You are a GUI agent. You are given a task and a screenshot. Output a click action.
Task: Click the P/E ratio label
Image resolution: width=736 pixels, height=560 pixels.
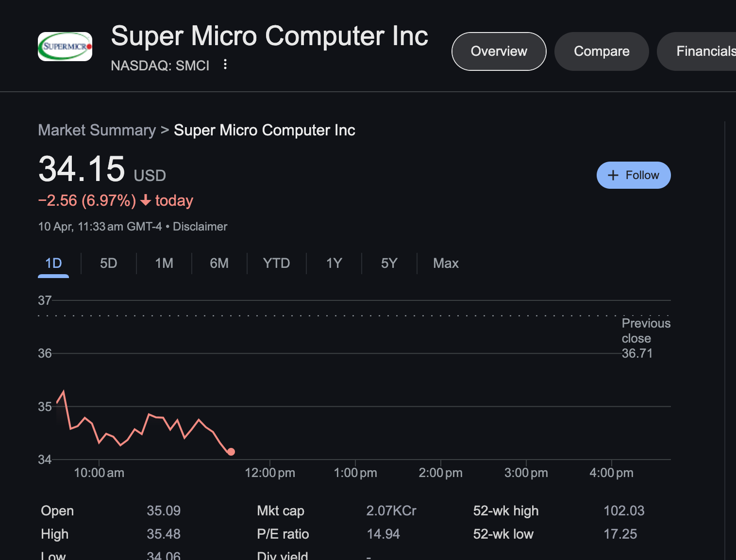click(x=283, y=534)
